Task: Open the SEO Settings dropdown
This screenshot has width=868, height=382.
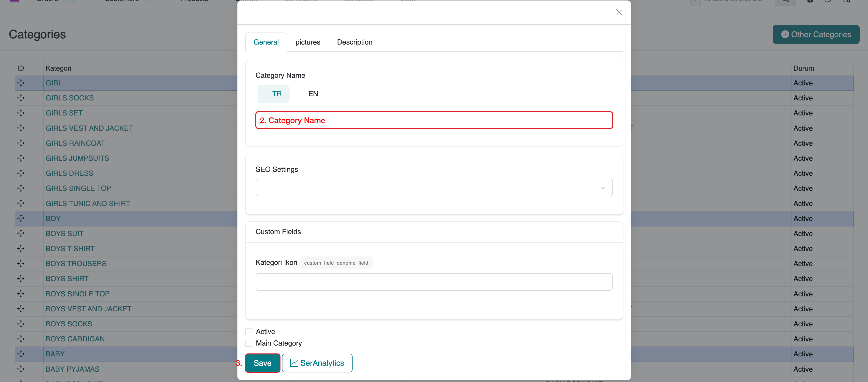Action: [434, 188]
